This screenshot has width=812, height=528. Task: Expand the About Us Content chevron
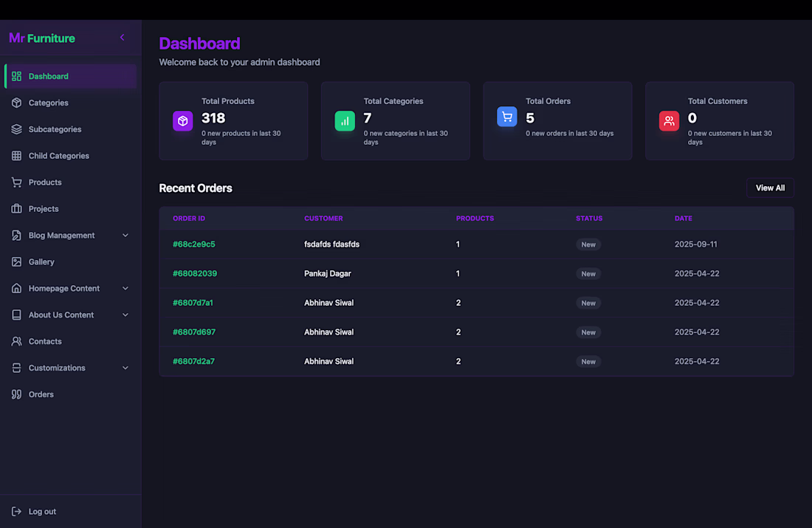(125, 315)
